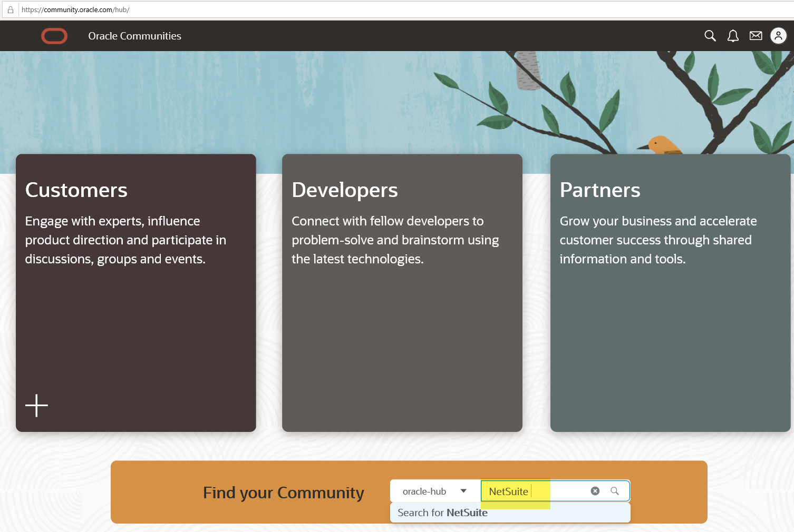Open the Partners card title

point(600,190)
